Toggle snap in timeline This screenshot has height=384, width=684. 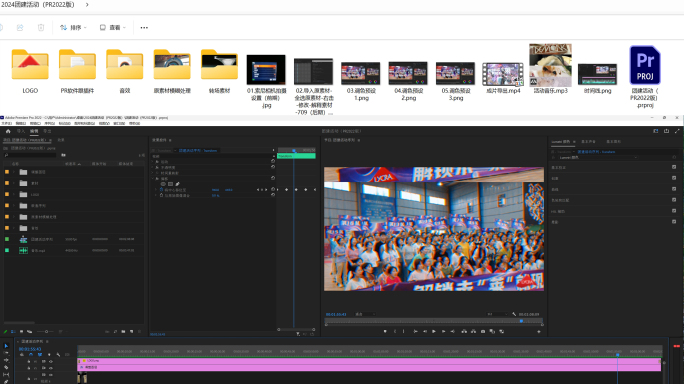[31, 355]
